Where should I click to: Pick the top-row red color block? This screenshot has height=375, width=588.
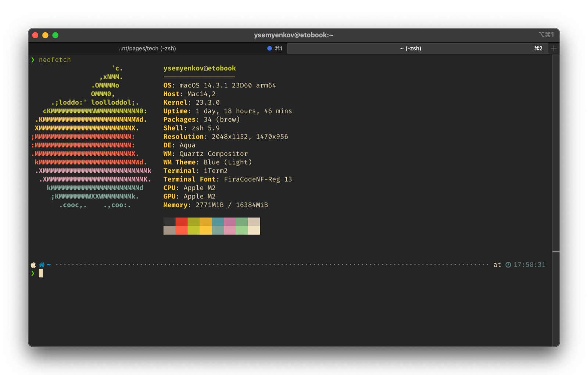(x=182, y=221)
